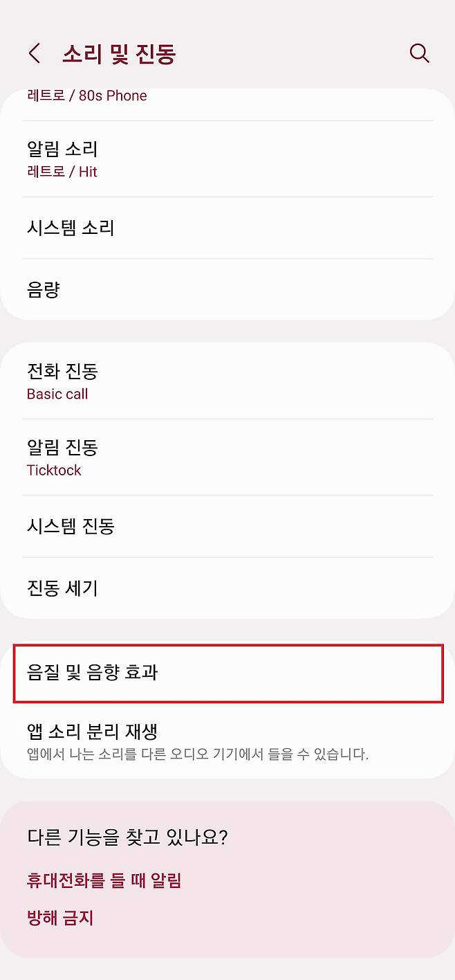Open 앱 소리 분리 재생
Image resolution: width=455 pixels, height=980 pixels.
(x=93, y=732)
